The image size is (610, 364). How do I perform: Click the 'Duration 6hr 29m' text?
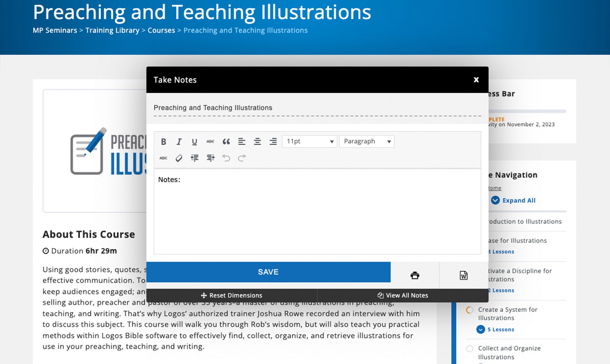[x=80, y=251]
